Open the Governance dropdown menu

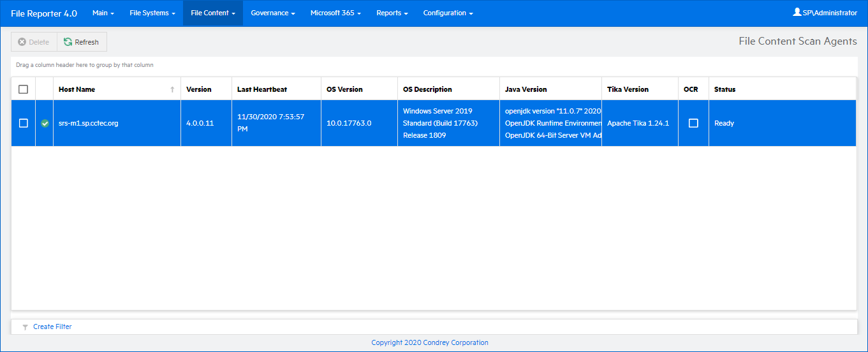272,13
